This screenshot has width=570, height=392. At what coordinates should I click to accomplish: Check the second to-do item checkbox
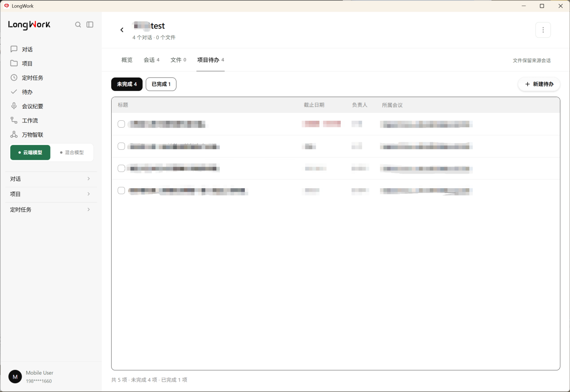[x=121, y=146]
